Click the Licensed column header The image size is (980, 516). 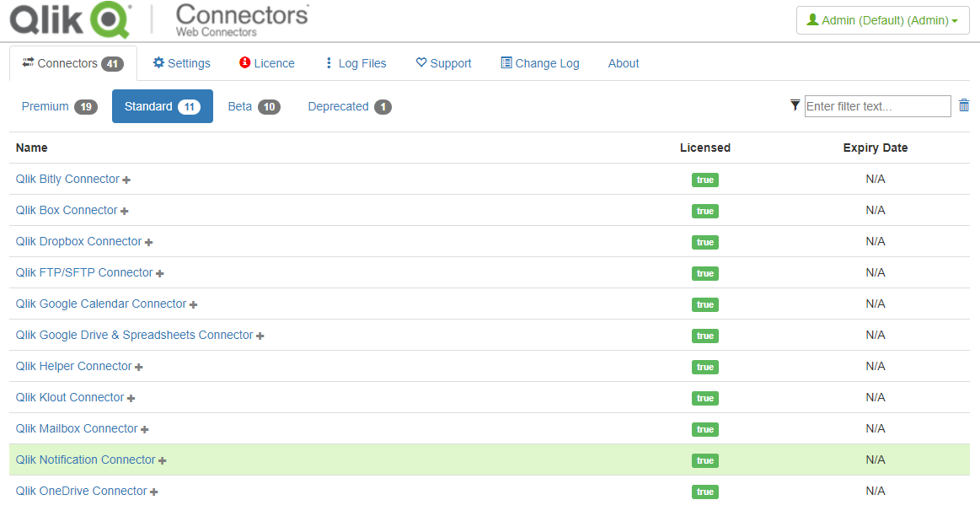[705, 148]
